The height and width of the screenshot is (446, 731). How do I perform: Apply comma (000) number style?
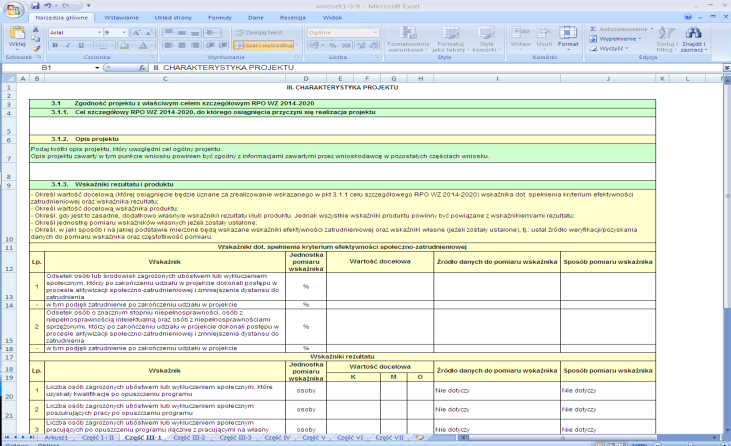tap(346, 45)
